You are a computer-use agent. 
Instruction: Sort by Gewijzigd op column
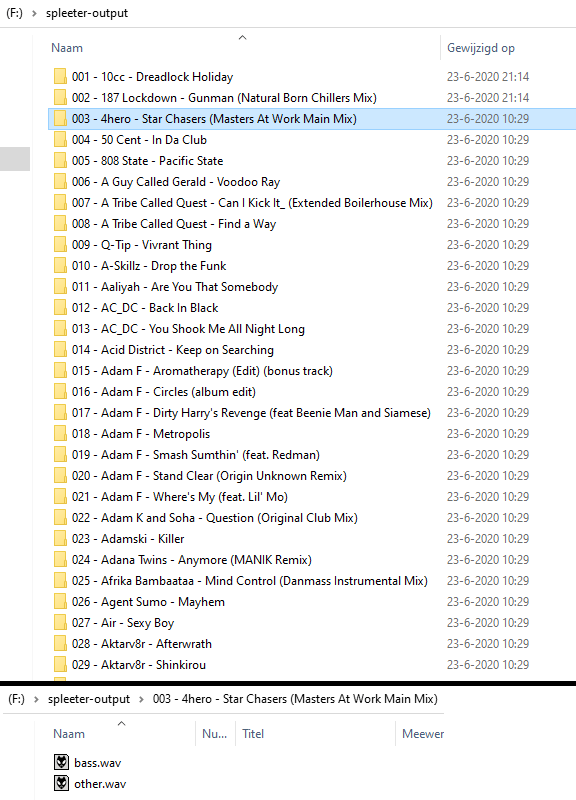[x=481, y=48]
